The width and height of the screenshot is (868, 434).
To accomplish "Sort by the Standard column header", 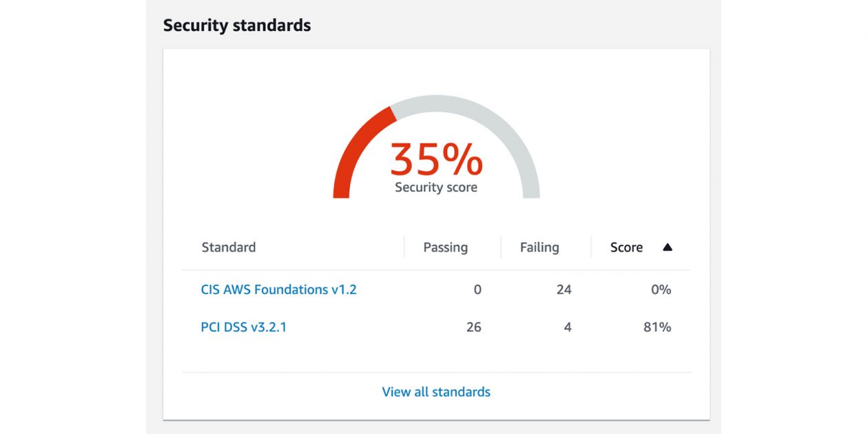I will point(229,247).
